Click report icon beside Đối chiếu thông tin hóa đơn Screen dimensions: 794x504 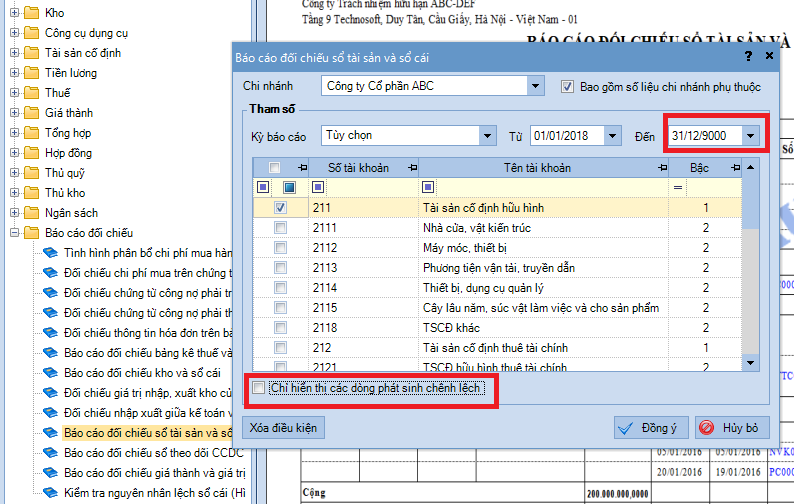[50, 333]
